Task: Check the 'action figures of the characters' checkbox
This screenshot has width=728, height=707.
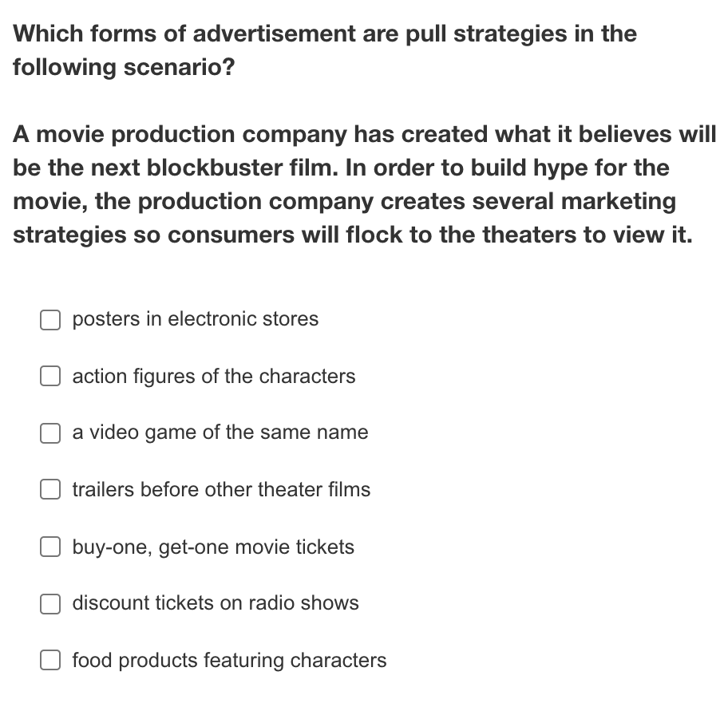Action: pos(50,376)
